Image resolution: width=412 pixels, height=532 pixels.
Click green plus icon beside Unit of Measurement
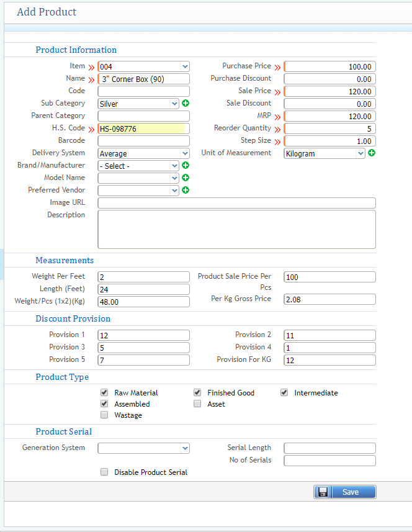(372, 153)
